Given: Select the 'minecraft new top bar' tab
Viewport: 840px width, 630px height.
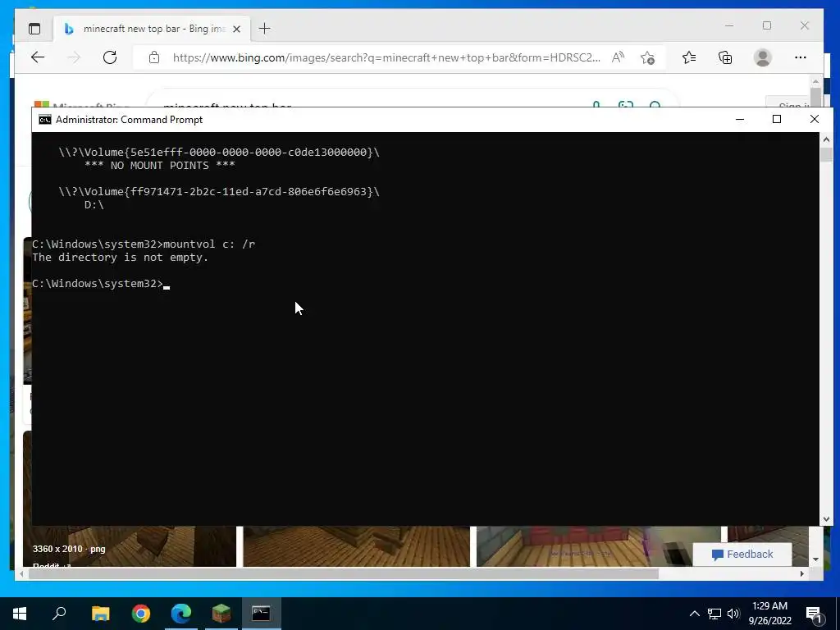Looking at the screenshot, I should pos(152,29).
